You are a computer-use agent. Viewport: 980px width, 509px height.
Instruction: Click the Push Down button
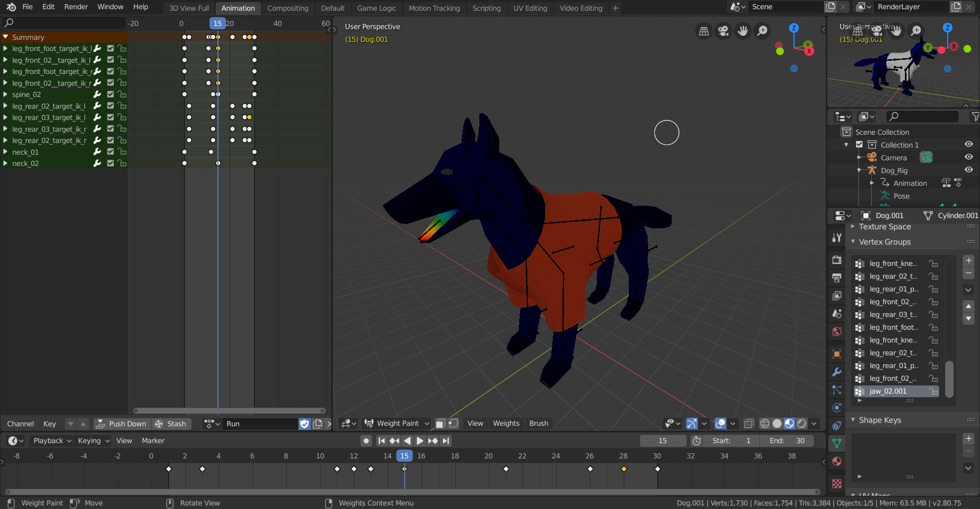click(x=122, y=424)
